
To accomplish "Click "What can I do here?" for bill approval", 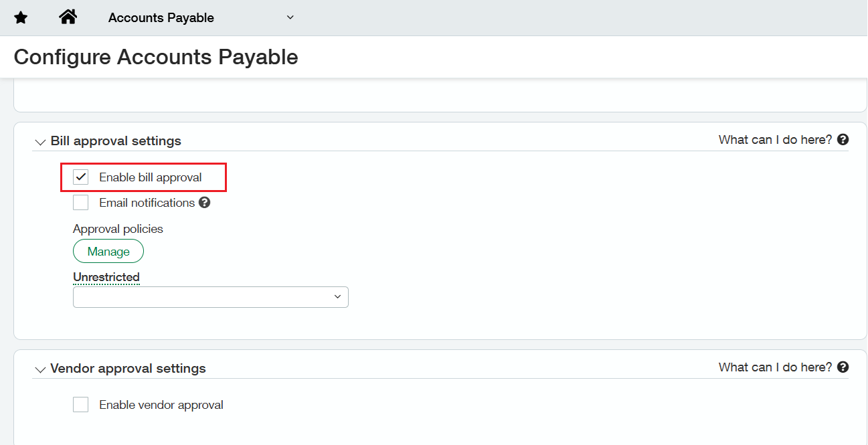I will [x=775, y=140].
